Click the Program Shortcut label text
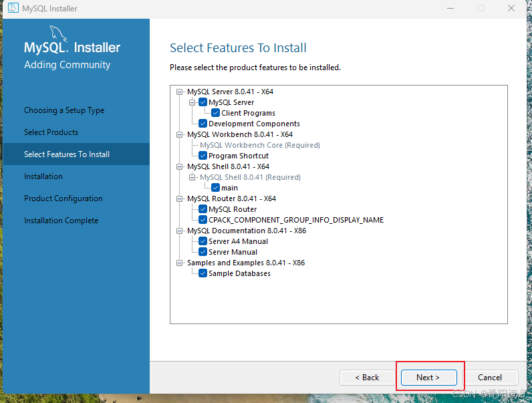532x403 pixels. [239, 156]
